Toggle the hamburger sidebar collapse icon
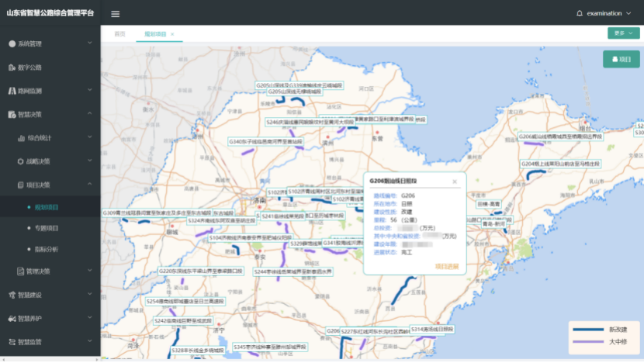Screen dimensions: 644x363 (115, 14)
